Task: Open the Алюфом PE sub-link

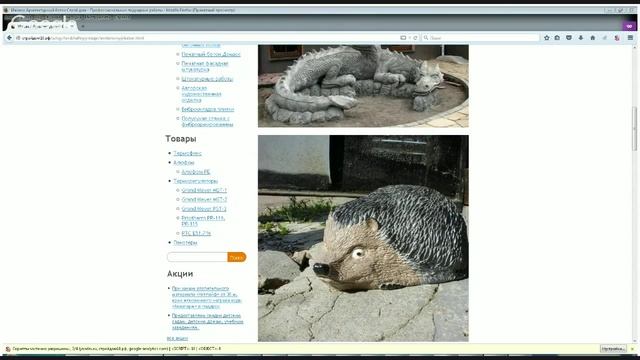Action: pyautogui.click(x=196, y=172)
